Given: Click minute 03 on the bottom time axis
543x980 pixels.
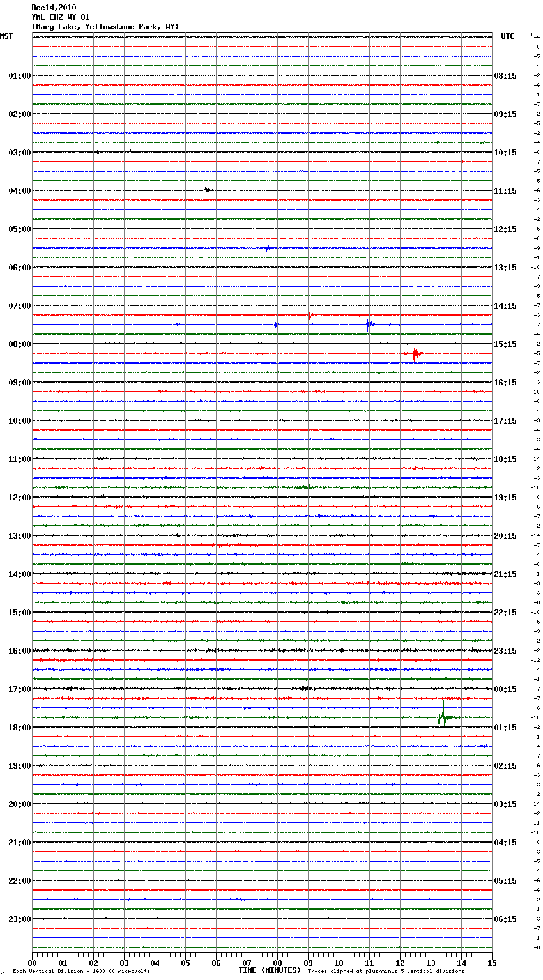Looking at the screenshot, I should (x=125, y=963).
